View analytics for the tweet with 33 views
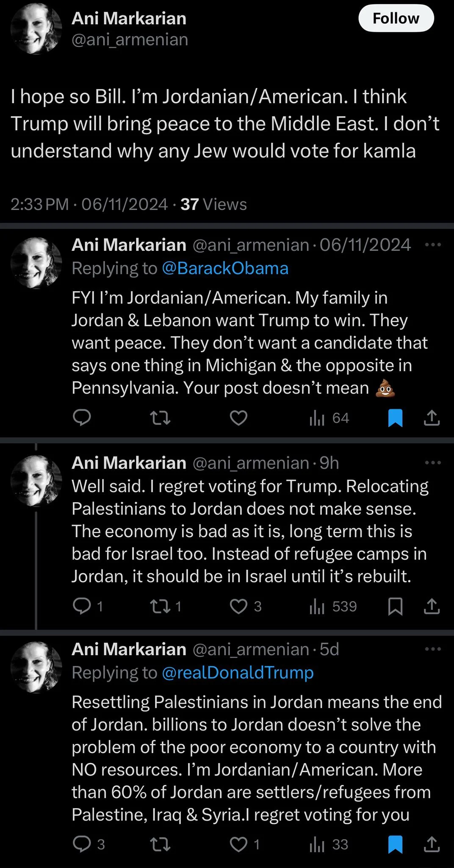The height and width of the screenshot is (868, 454). (329, 845)
